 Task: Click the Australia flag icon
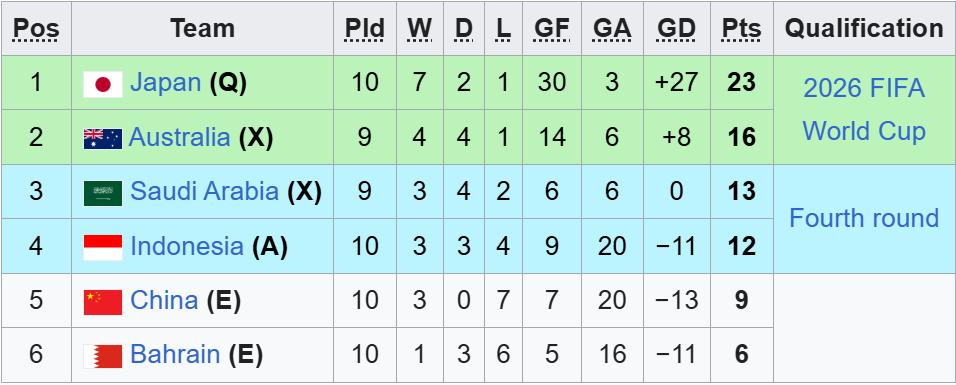pyautogui.click(x=102, y=139)
